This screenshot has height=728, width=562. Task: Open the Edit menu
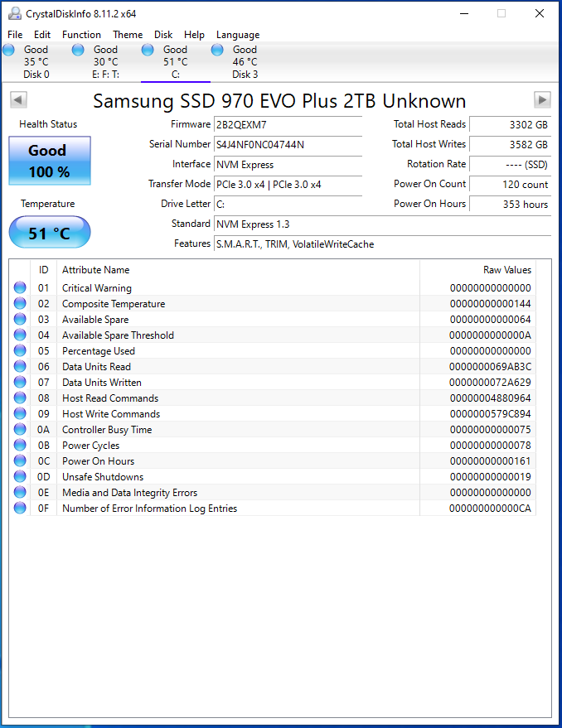[x=42, y=34]
